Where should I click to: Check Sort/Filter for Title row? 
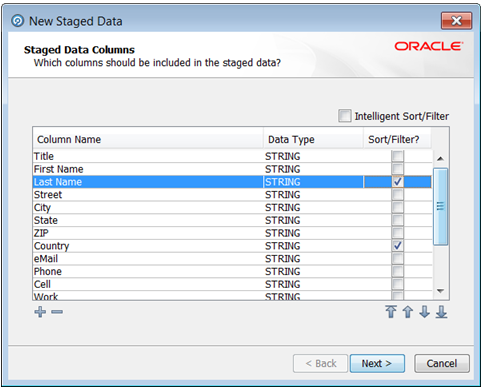[x=398, y=156]
